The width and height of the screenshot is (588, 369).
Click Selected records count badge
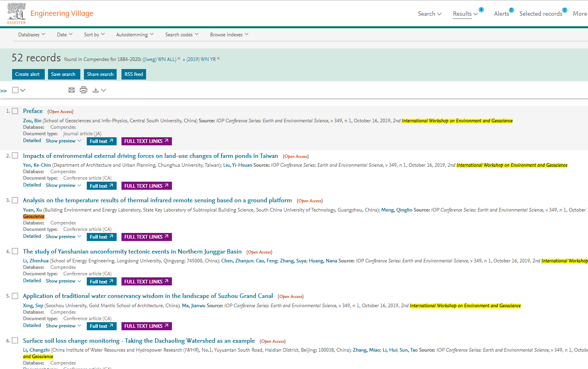(x=565, y=10)
